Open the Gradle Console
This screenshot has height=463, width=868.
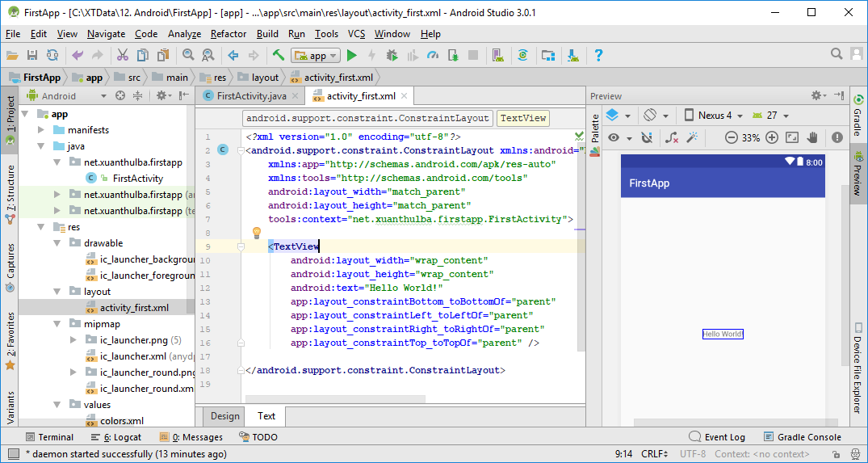(x=802, y=437)
